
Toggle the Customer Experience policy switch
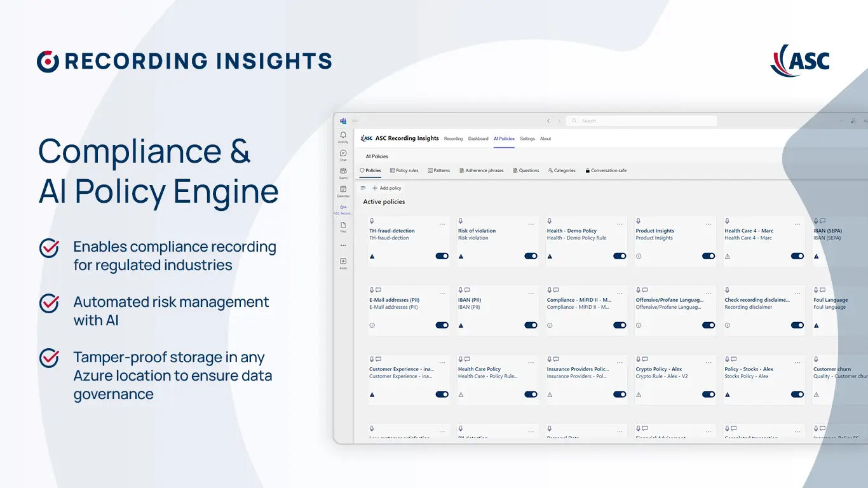click(x=442, y=395)
